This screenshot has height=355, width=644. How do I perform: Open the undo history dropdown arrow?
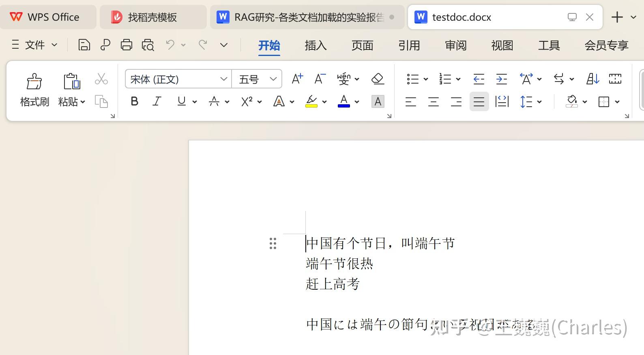(x=183, y=45)
